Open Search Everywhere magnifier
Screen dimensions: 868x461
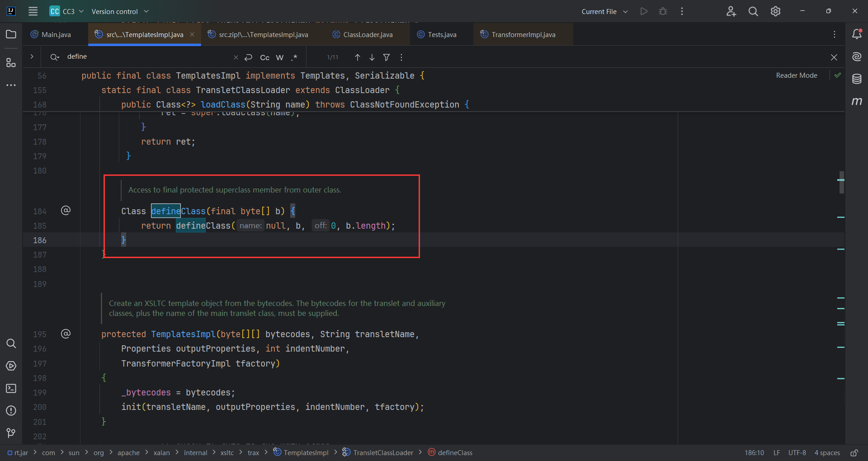(x=753, y=11)
